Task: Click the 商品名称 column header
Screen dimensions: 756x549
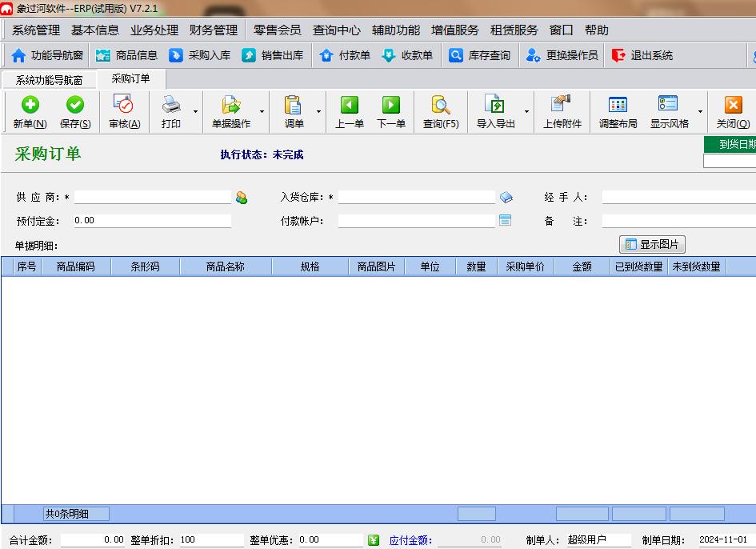Action: coord(226,266)
